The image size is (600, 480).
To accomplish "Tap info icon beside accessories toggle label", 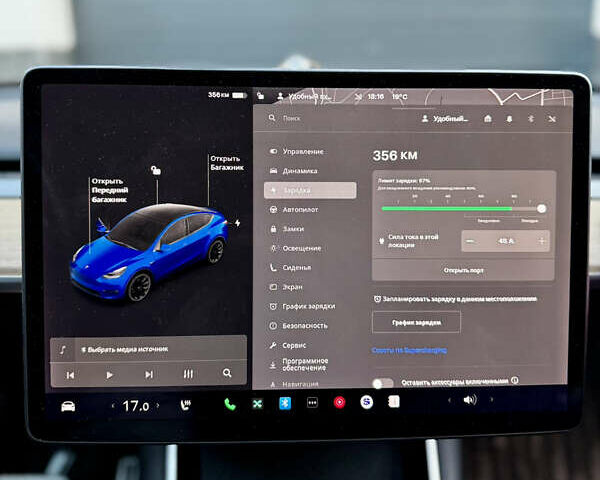I will [515, 380].
